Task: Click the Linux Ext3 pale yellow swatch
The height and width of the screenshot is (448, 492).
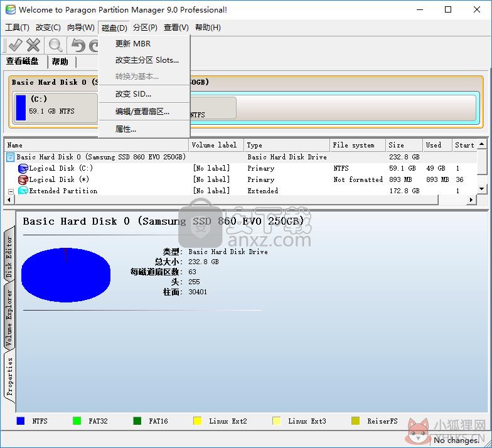Action: pos(276,421)
